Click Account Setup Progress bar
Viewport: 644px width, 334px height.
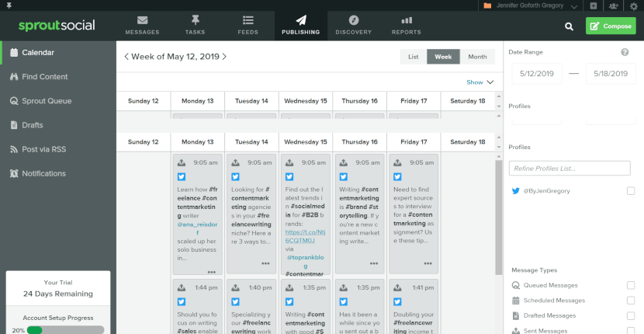pyautogui.click(x=65, y=330)
